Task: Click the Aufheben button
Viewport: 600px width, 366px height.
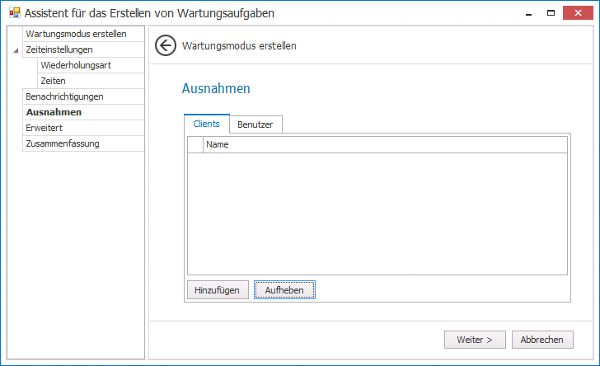Action: 285,290
